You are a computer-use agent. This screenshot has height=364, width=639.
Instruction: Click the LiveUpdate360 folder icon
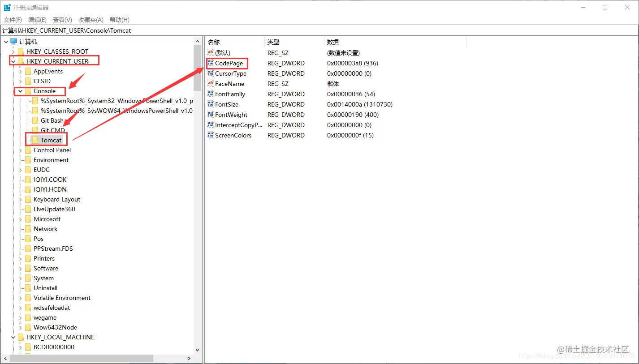(x=28, y=209)
